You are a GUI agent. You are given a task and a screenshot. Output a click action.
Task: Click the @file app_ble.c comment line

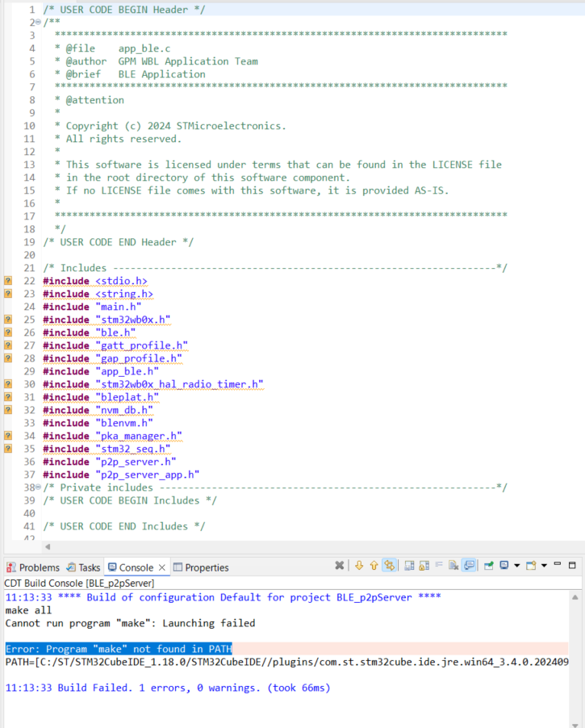click(112, 48)
